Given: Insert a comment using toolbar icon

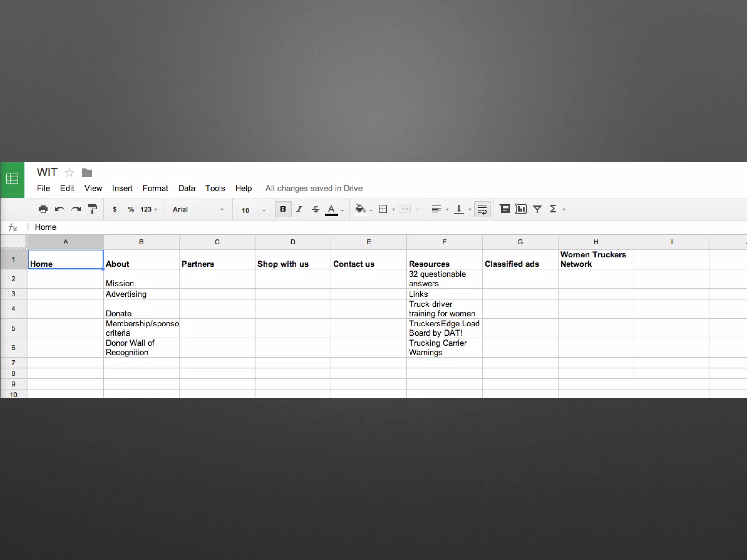Looking at the screenshot, I should pos(505,209).
